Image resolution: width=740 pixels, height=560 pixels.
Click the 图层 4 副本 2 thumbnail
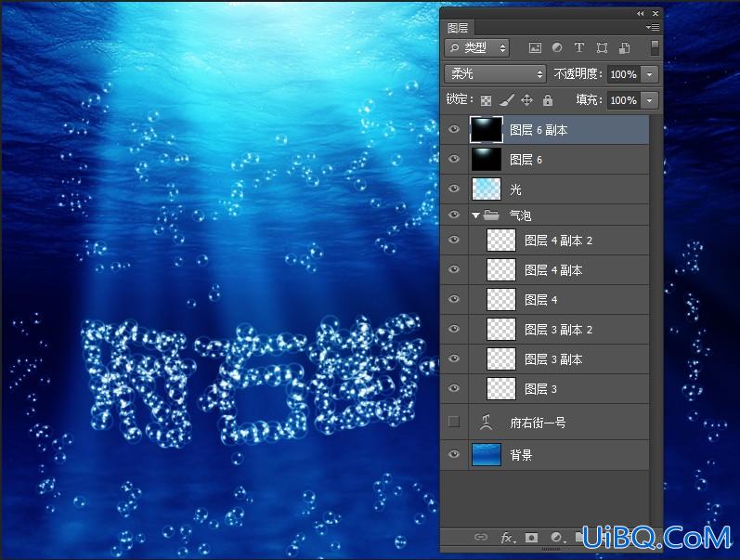click(x=501, y=240)
